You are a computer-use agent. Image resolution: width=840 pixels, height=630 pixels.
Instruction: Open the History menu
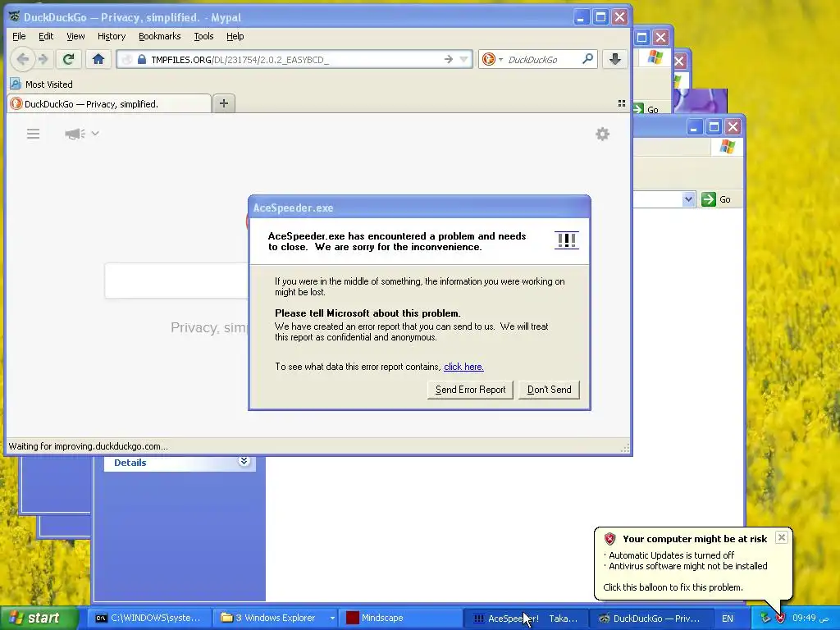(x=112, y=36)
